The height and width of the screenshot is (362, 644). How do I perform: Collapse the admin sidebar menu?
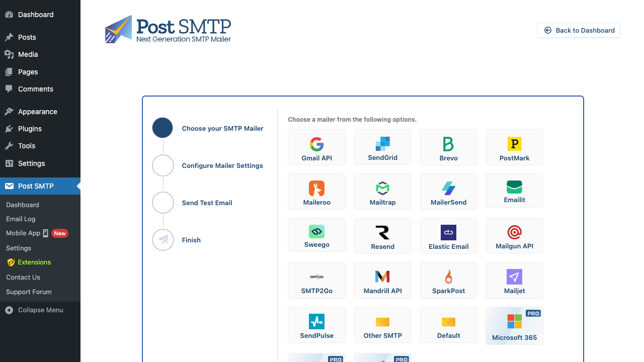tap(40, 310)
